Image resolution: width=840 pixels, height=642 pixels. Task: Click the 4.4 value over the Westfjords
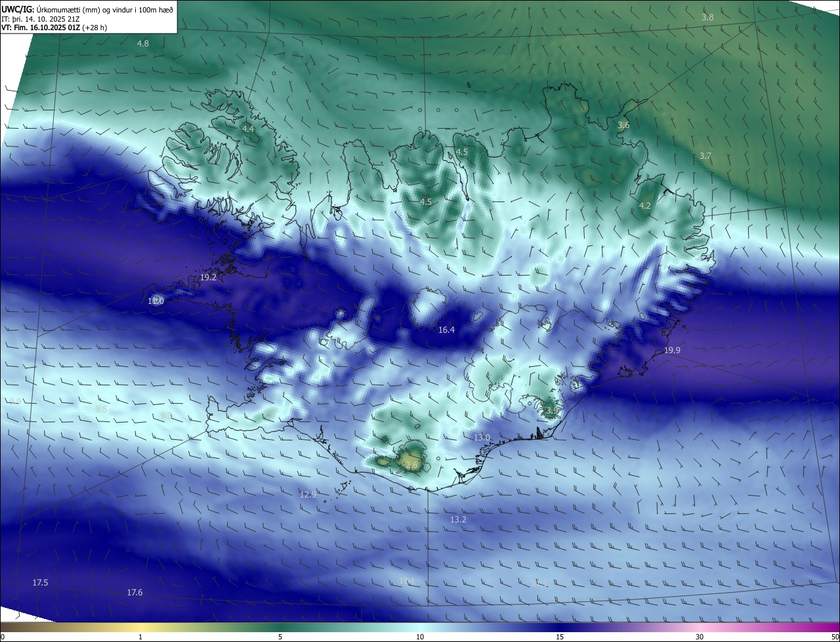pyautogui.click(x=248, y=129)
